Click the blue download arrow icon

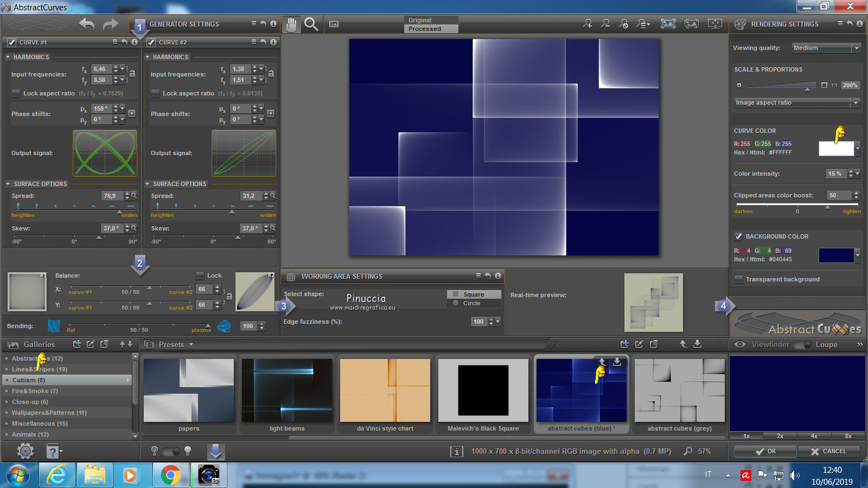point(215,451)
